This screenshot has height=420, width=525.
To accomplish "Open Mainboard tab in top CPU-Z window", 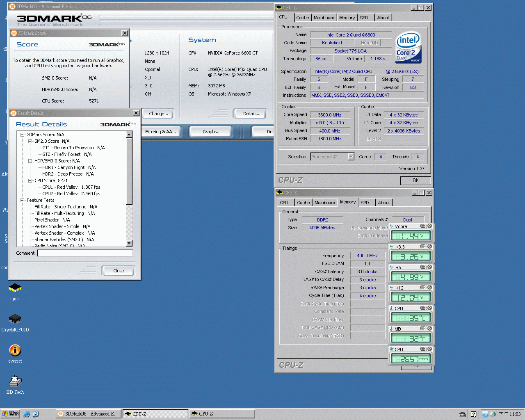I will (324, 18).
